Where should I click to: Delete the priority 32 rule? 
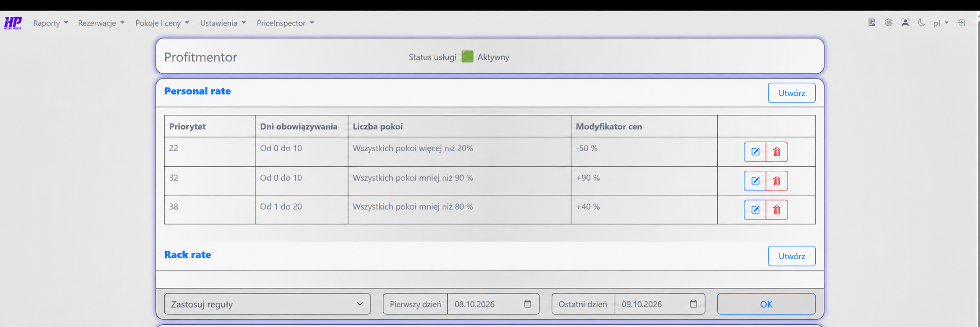point(777,181)
